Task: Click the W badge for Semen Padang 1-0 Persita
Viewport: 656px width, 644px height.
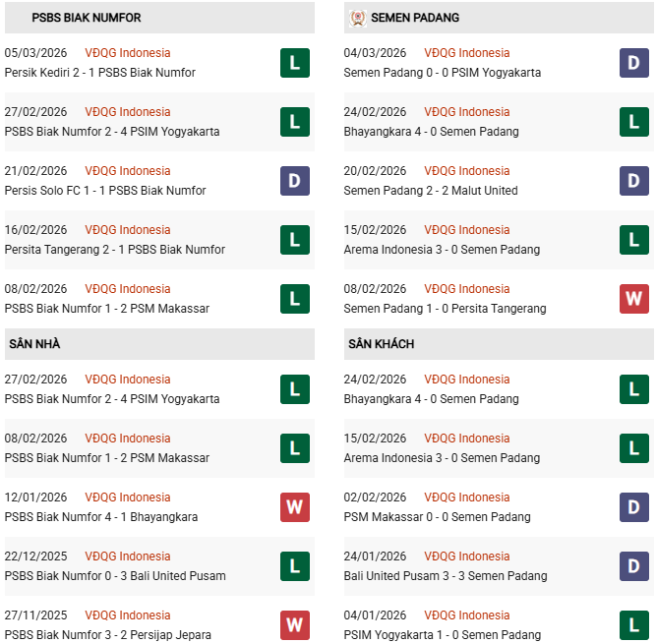Action: [x=633, y=299]
